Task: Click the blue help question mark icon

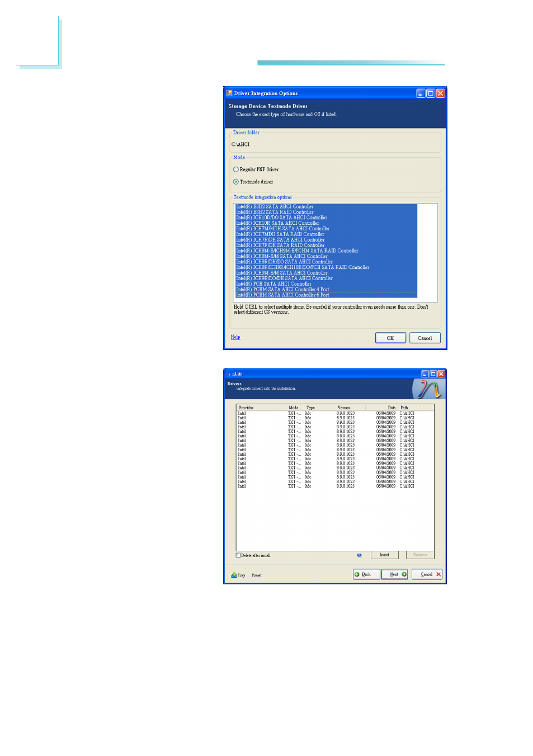Action: [x=359, y=555]
